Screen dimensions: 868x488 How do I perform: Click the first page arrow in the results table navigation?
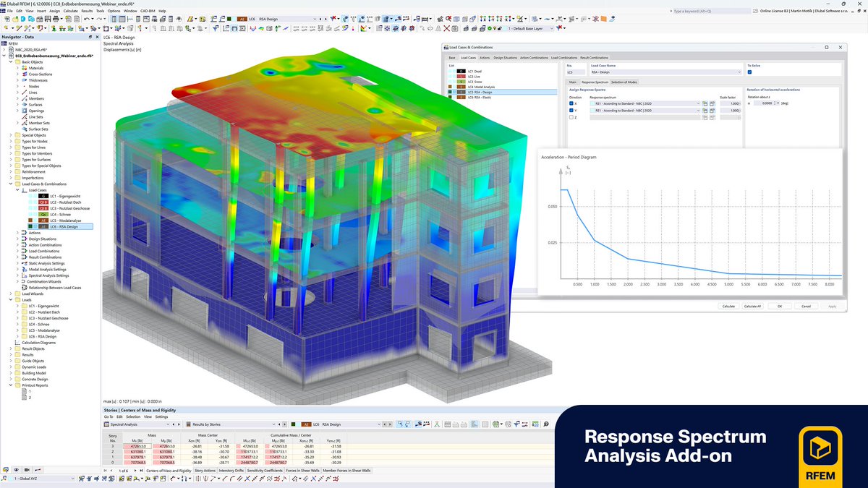point(105,471)
